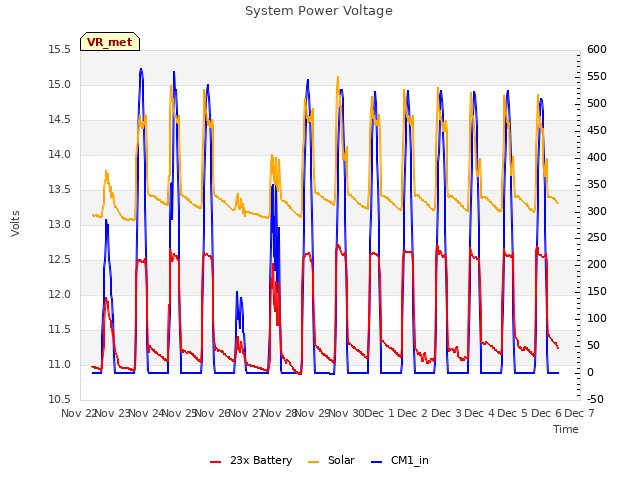Viewport: 640px width, 480px height.
Task: Select the 12.5 left axis value
Action: (x=60, y=260)
